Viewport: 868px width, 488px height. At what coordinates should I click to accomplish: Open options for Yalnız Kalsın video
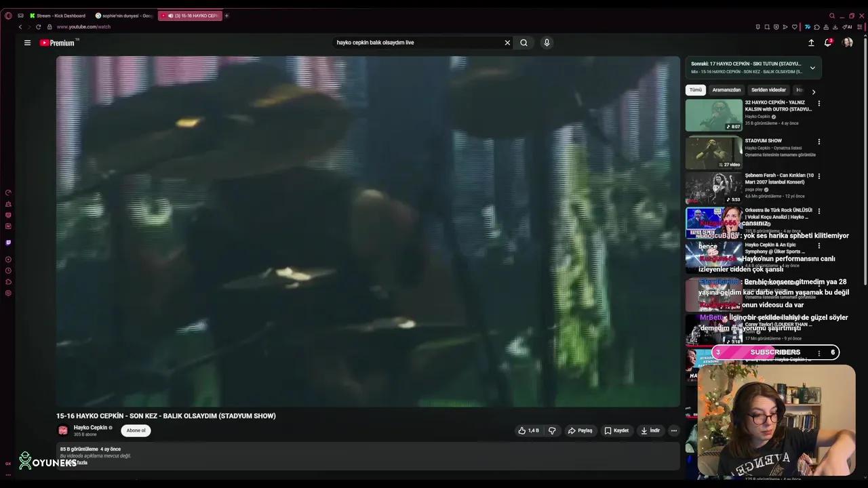click(x=818, y=104)
